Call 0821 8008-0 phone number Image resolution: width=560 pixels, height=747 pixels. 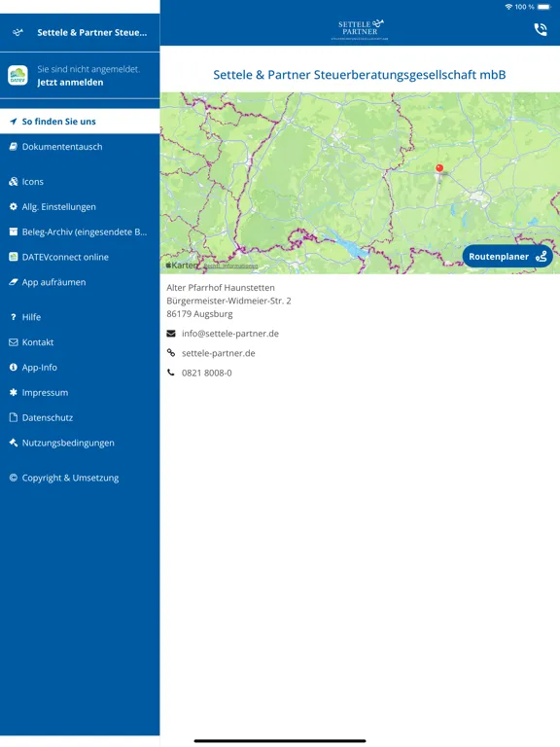(207, 373)
